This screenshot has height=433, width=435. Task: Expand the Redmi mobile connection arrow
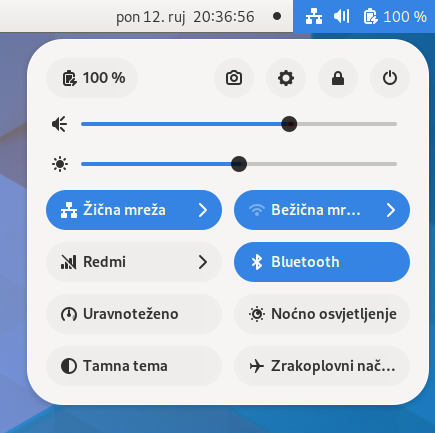pyautogui.click(x=203, y=262)
